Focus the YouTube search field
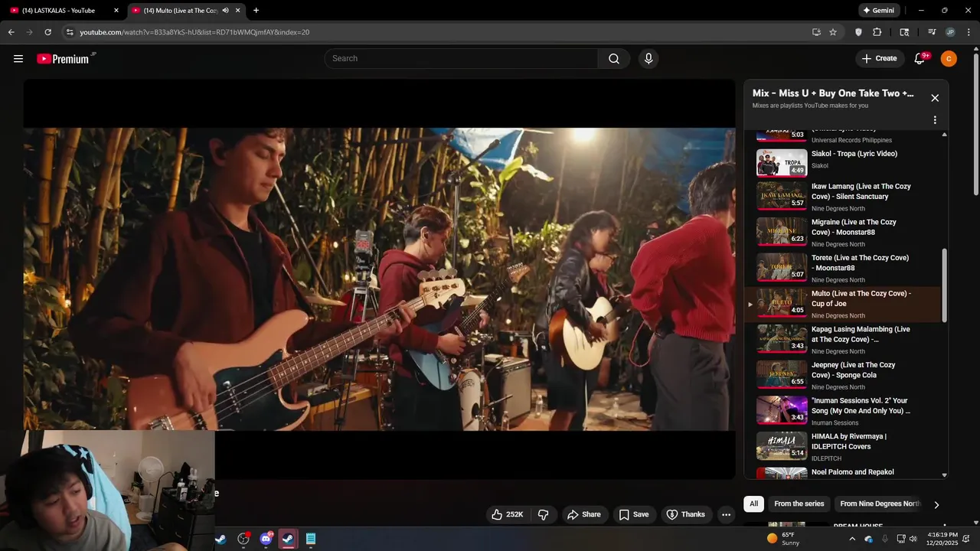Screen dimensions: 980x551 (461, 59)
